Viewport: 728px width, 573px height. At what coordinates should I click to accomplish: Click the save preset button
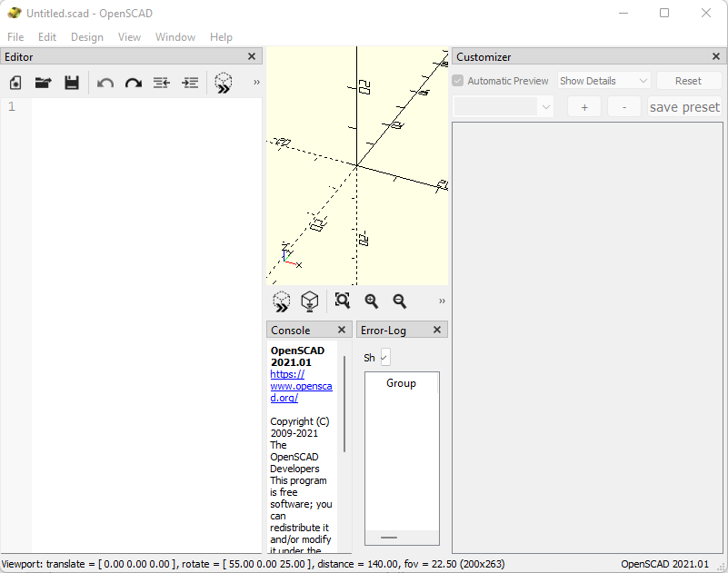coord(684,106)
